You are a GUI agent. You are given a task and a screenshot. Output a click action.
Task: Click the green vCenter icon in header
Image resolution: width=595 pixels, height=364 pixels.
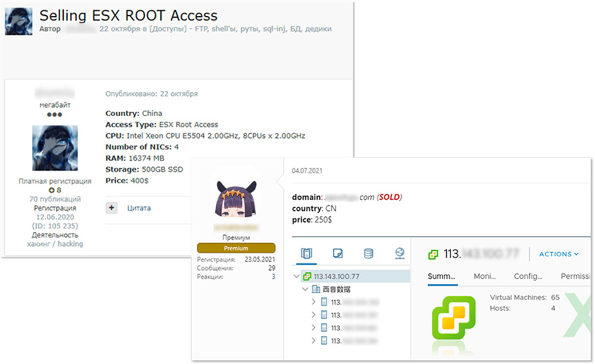click(x=433, y=255)
